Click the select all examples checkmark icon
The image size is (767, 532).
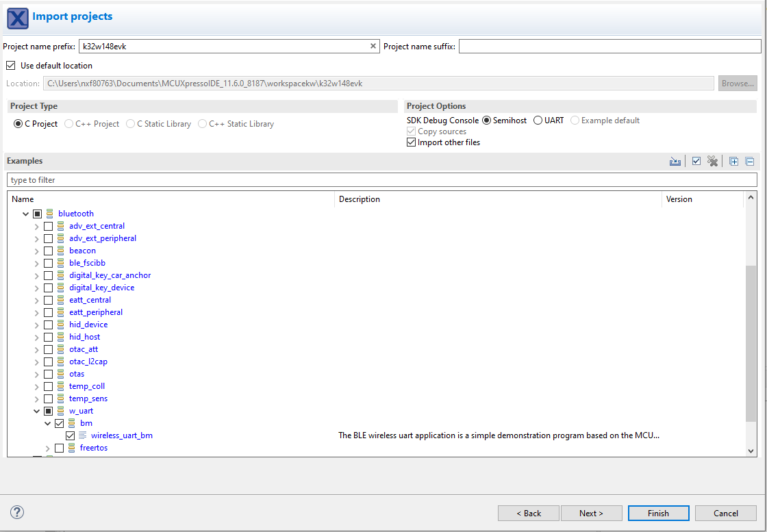(x=696, y=162)
